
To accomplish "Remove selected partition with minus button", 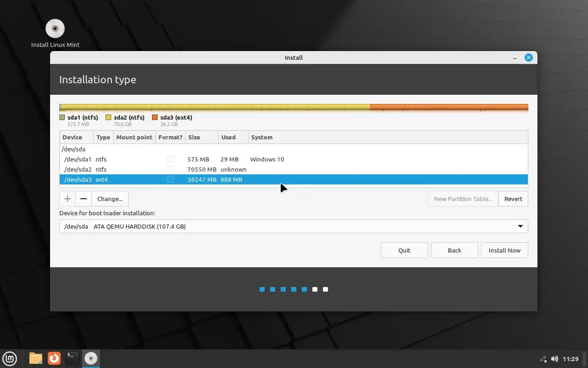I will click(84, 199).
